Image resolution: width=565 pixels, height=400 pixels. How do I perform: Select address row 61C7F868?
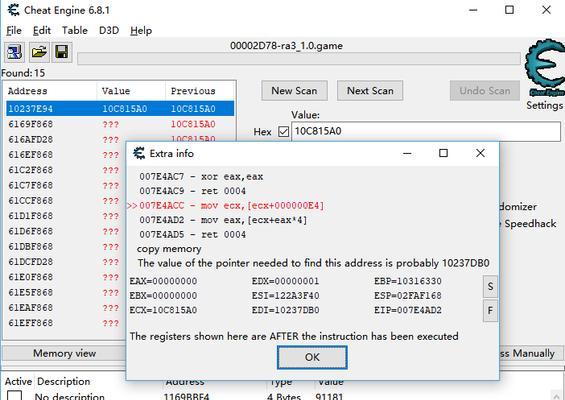click(66, 186)
